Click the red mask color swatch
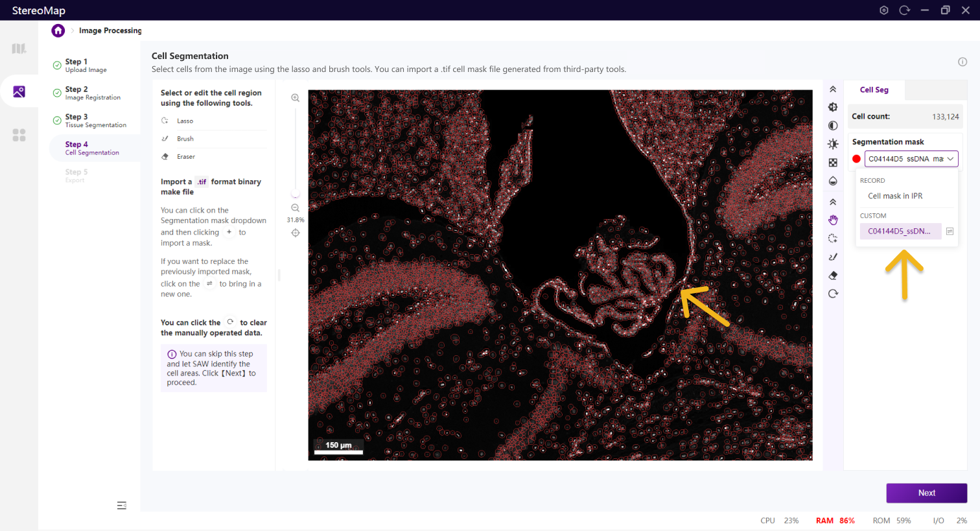 856,159
